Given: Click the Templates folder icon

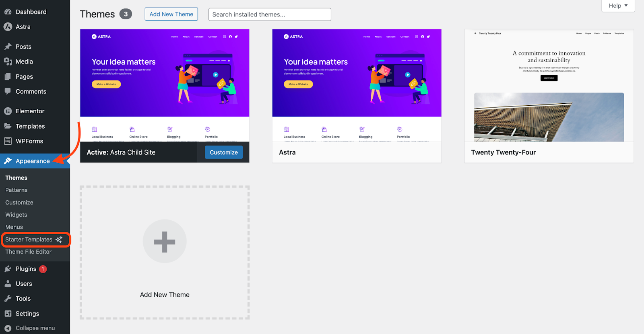Looking at the screenshot, I should pyautogui.click(x=8, y=126).
